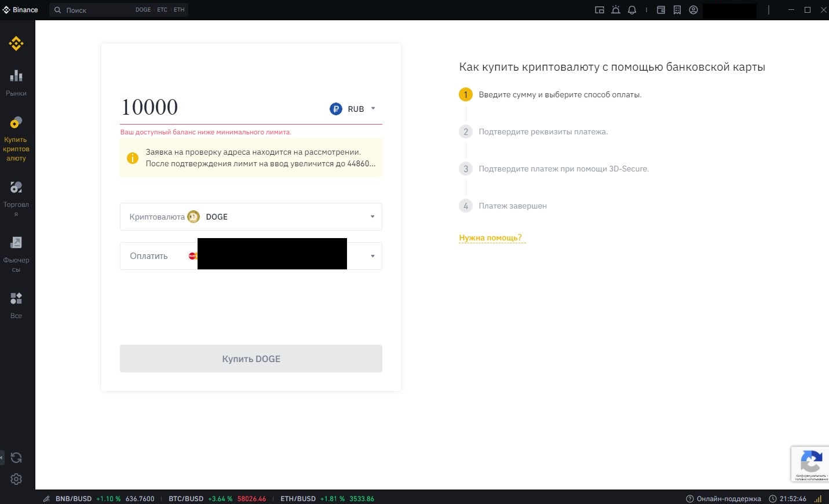Click step 3 Подтвердите платеж 3D-Secure
This screenshot has width=829, height=504.
click(564, 169)
